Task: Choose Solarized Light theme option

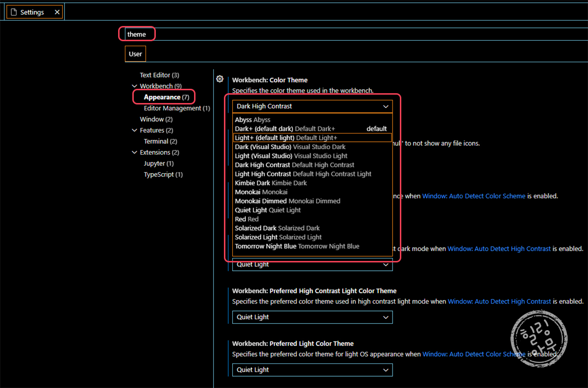Action: (x=313, y=237)
